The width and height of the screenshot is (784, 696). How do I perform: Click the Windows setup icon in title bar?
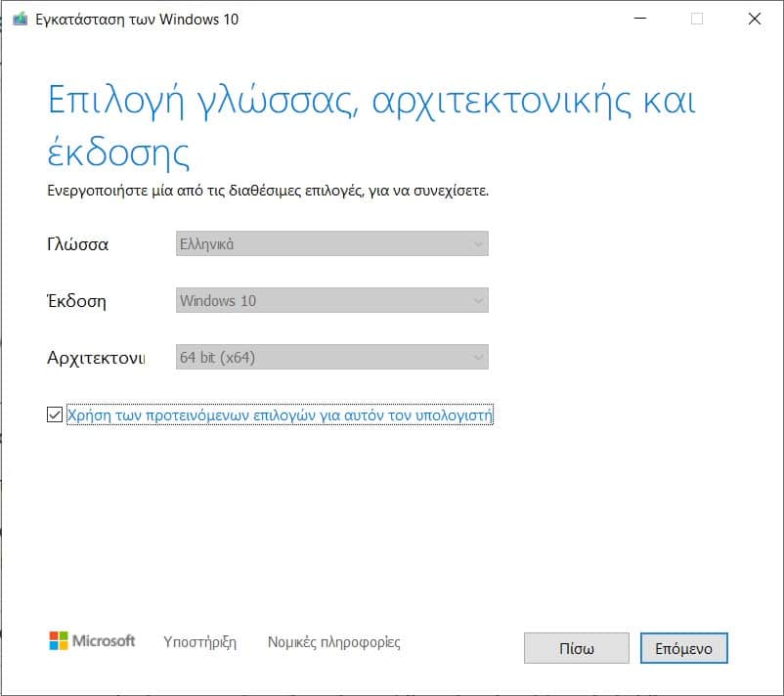click(x=18, y=19)
